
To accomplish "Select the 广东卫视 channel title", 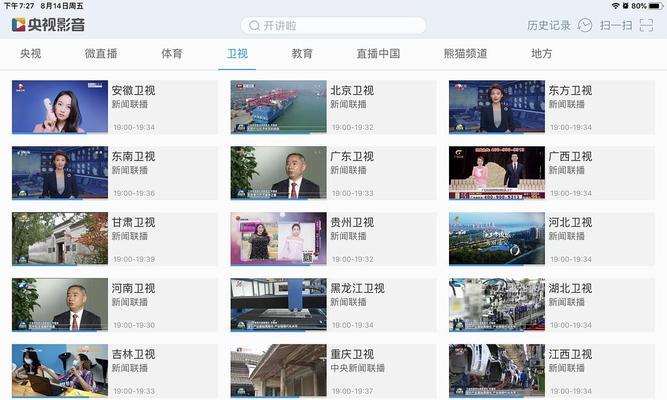I will coord(352,157).
